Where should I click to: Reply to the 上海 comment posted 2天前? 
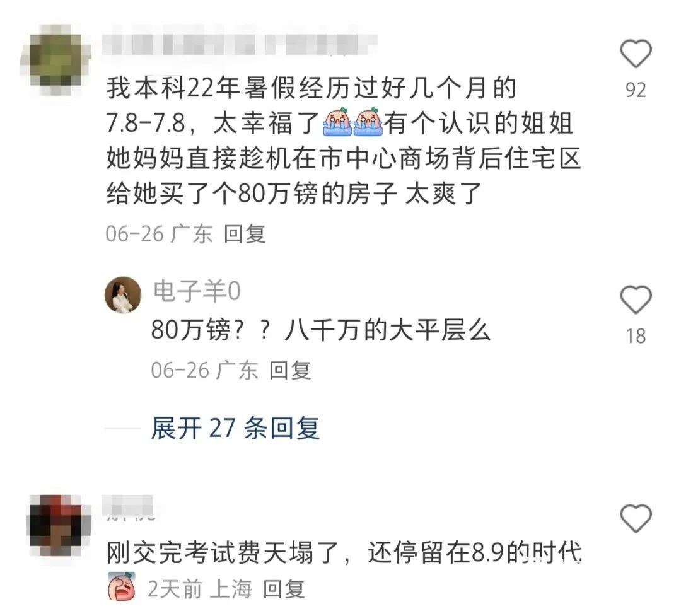pos(284,589)
